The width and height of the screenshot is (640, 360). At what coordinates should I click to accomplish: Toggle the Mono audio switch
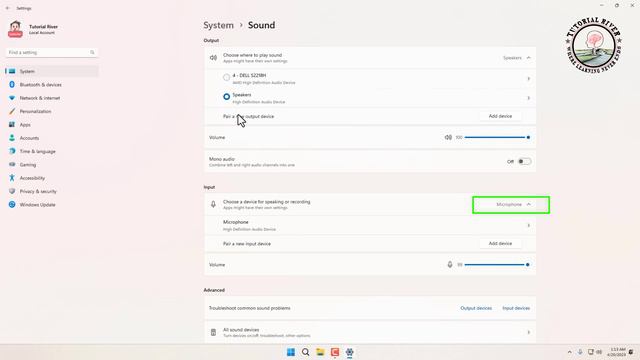pos(524,162)
